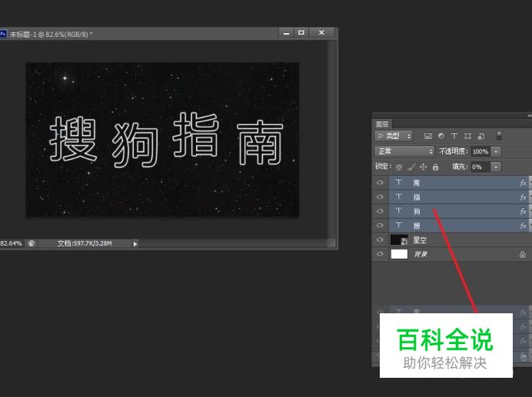Minimize the 未标题-1 document window
Viewport: 532px width, 397px height.
[286, 33]
